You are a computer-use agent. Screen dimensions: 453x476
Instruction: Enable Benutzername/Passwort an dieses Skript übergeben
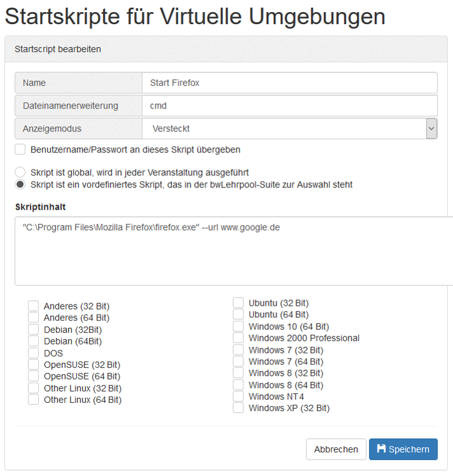(x=20, y=150)
